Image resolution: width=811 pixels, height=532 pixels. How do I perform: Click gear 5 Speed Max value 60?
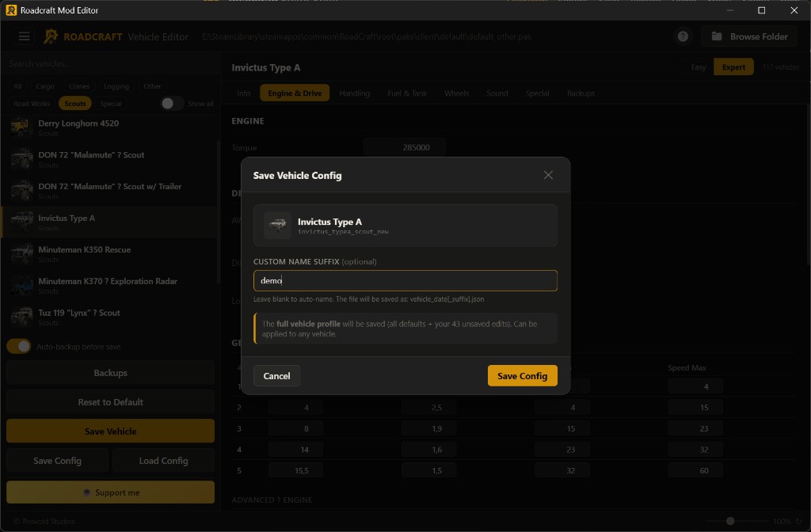point(695,470)
